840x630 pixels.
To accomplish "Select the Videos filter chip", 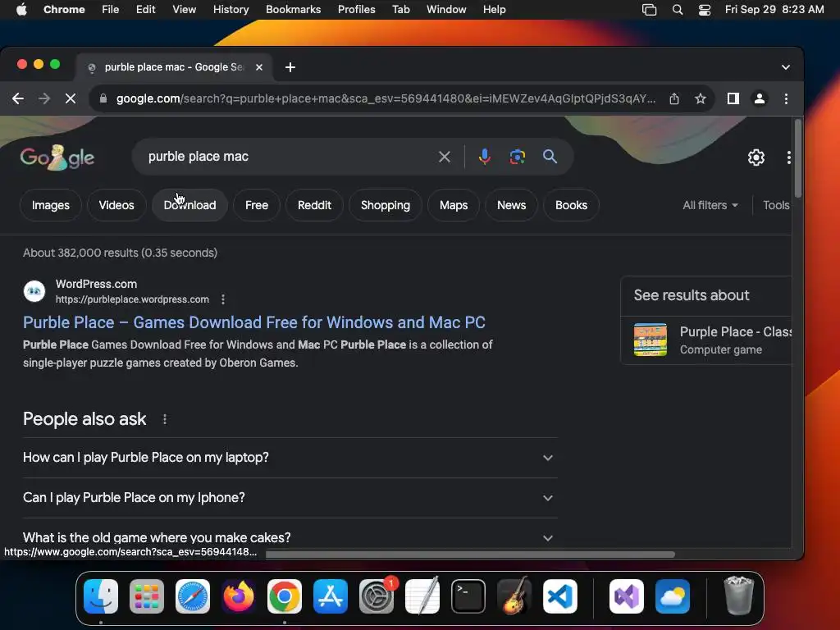I will [116, 205].
